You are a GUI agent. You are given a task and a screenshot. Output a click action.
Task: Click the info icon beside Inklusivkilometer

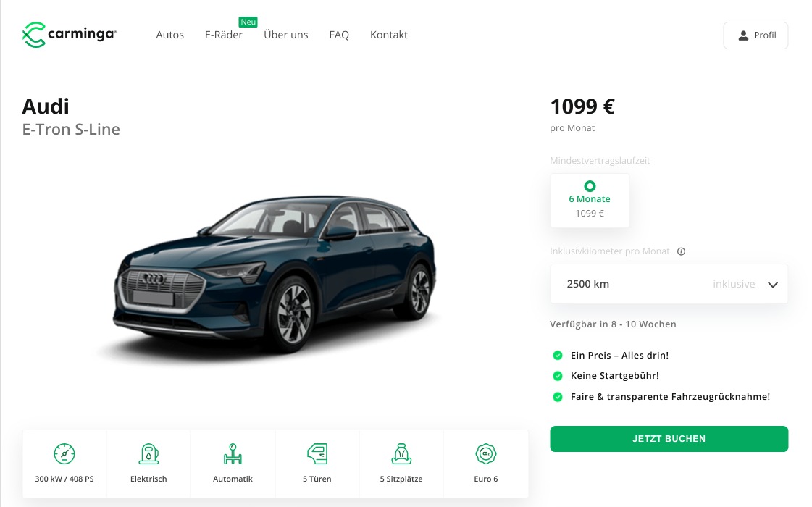pos(682,251)
